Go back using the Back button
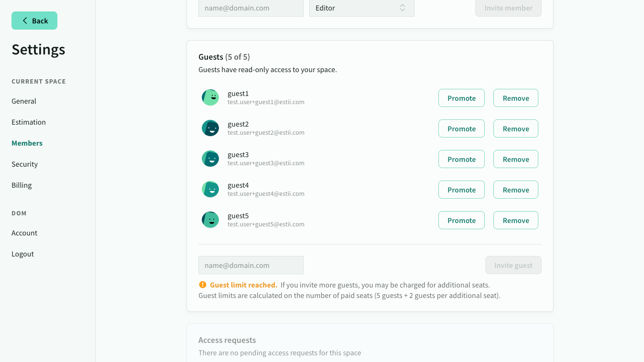This screenshot has height=362, width=644. 34,21
